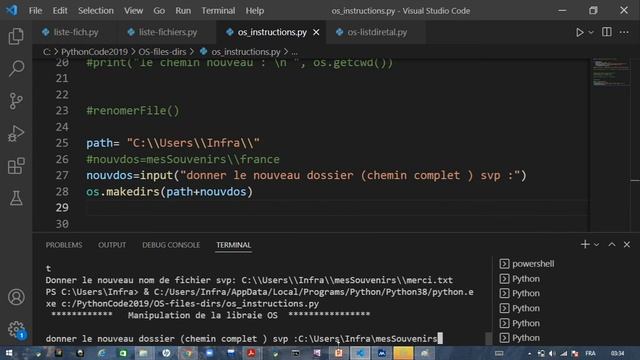Switch to liste-fichiers.py tab

click(168, 32)
